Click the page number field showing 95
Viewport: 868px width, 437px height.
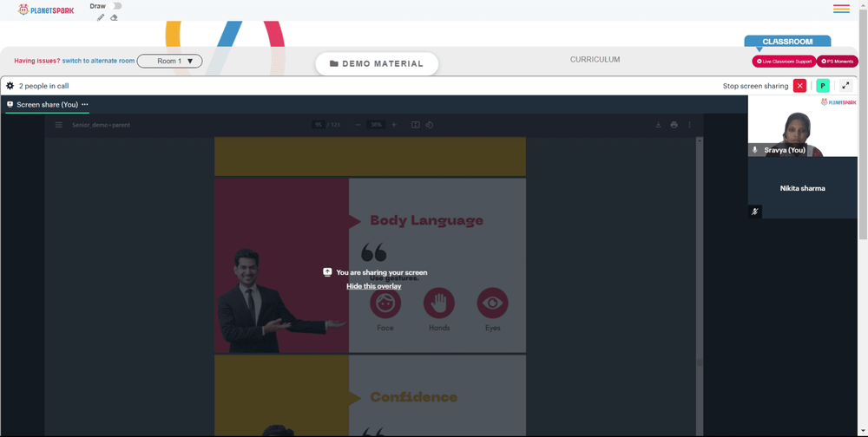pos(319,125)
